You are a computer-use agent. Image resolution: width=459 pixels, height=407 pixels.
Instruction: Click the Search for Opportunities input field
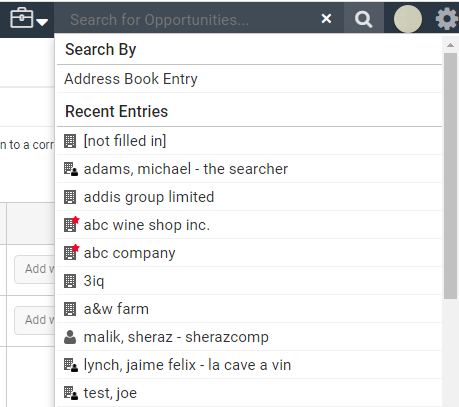pos(188,19)
